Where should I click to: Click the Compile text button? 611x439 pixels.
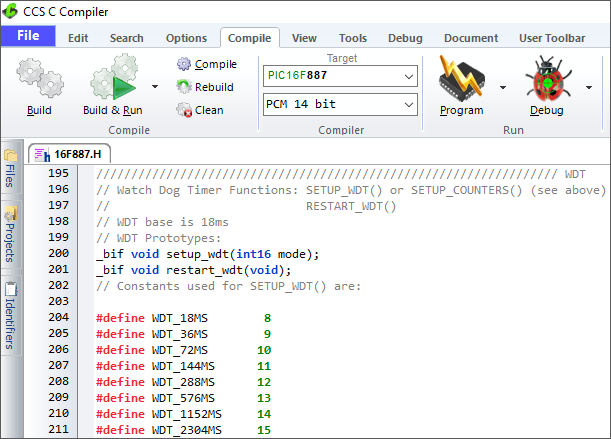tap(215, 64)
